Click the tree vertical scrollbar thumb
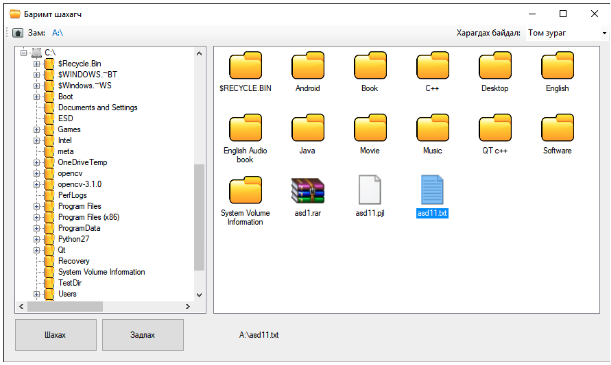 click(x=199, y=217)
